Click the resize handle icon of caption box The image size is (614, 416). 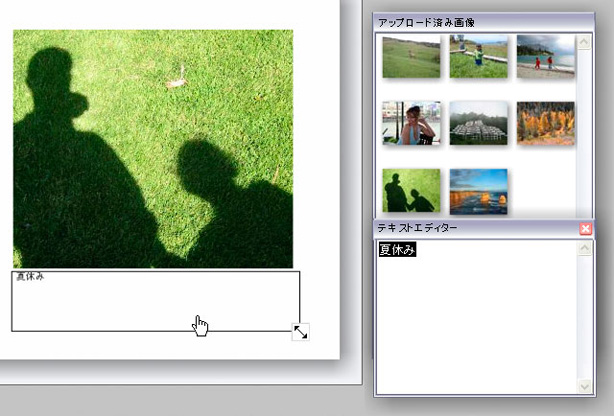(300, 332)
